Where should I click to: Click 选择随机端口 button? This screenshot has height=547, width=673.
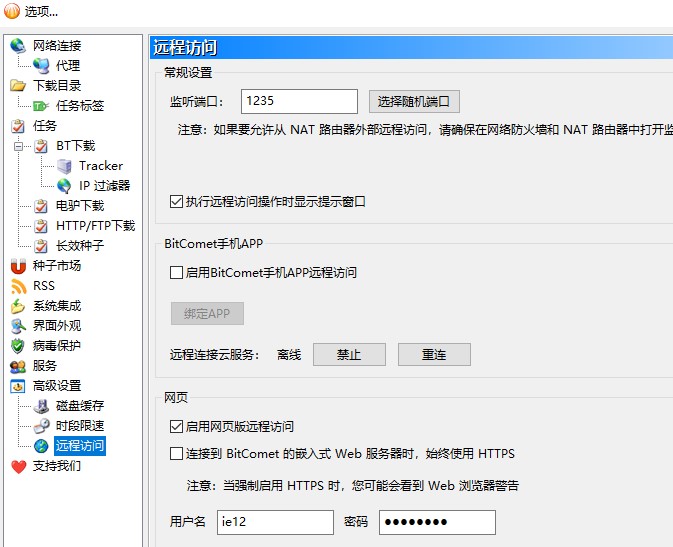414,102
